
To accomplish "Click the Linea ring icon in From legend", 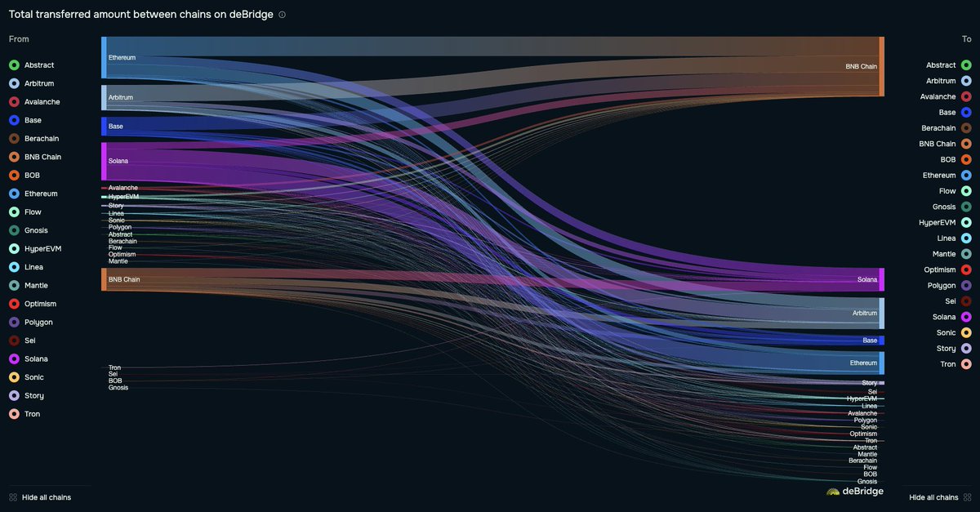I will pyautogui.click(x=14, y=267).
